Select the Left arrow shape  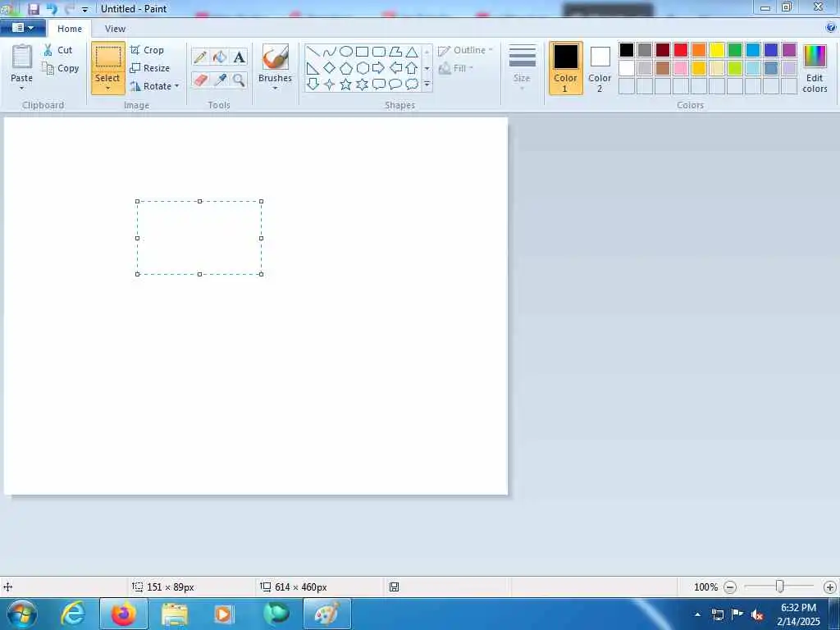(395, 68)
